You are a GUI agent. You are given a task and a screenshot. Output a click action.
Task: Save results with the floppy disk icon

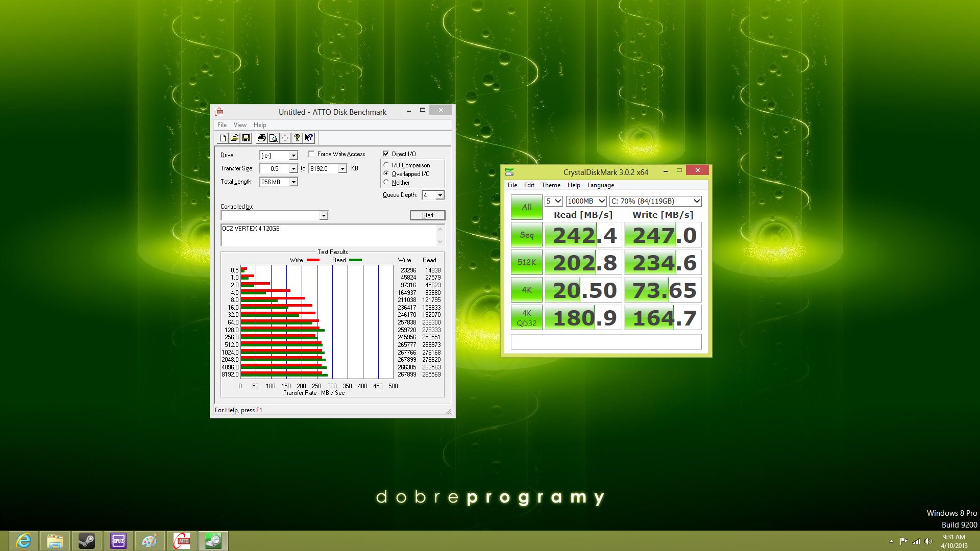coord(246,138)
